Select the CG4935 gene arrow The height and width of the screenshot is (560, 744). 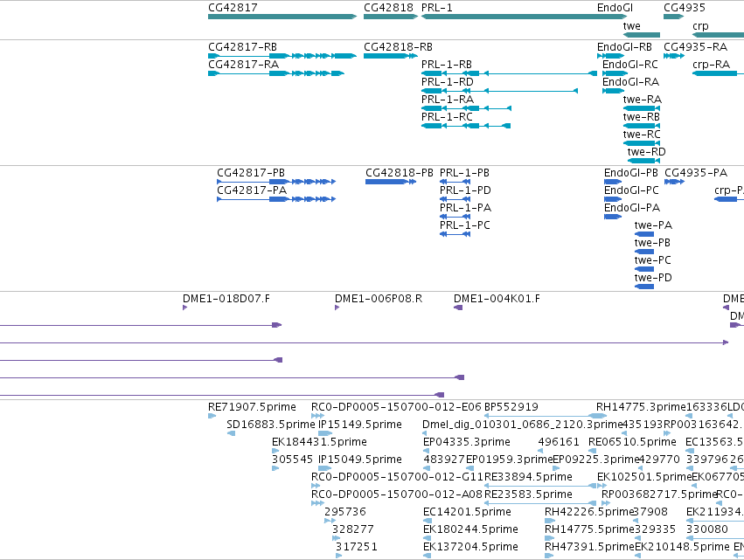674,17
